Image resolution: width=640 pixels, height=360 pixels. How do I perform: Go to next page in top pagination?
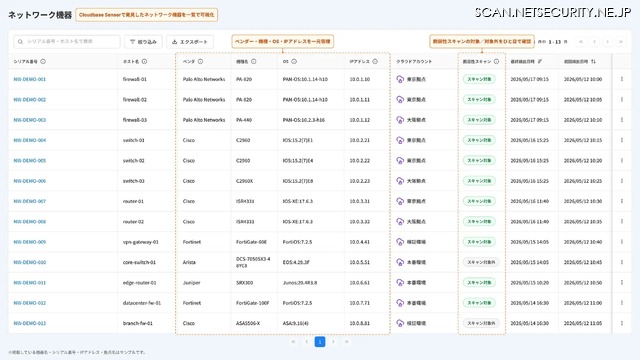[x=607, y=42]
